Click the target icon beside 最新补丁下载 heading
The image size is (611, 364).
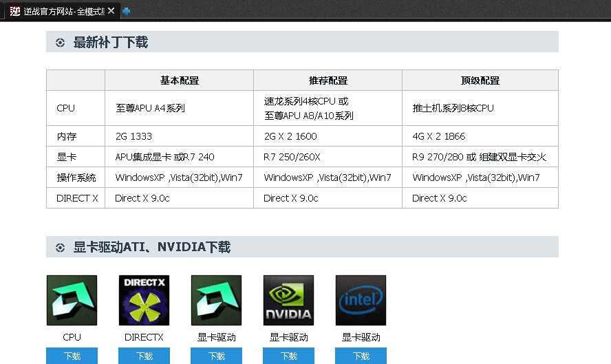pyautogui.click(x=60, y=43)
